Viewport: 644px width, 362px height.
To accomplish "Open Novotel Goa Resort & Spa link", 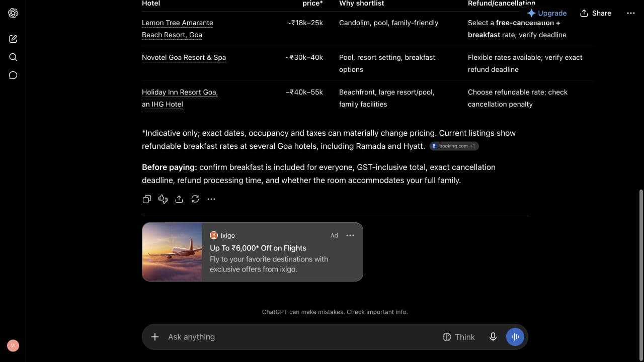I will [x=184, y=57].
